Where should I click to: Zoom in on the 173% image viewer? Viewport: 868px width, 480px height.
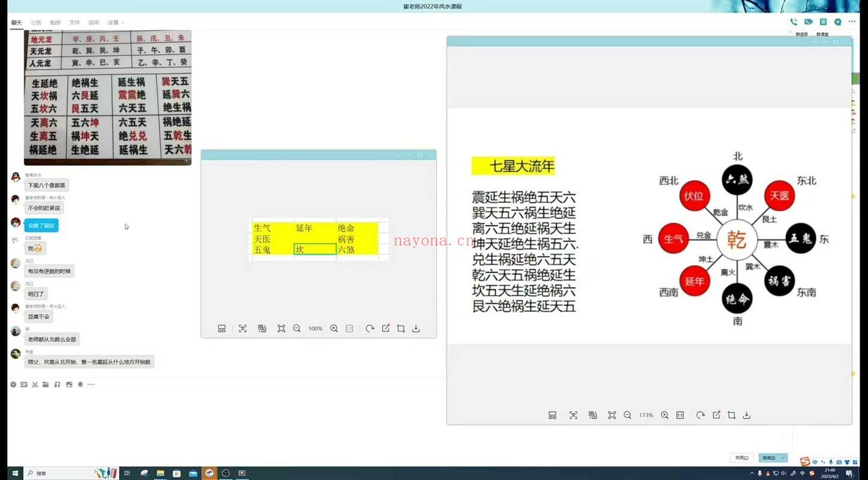coord(665,415)
